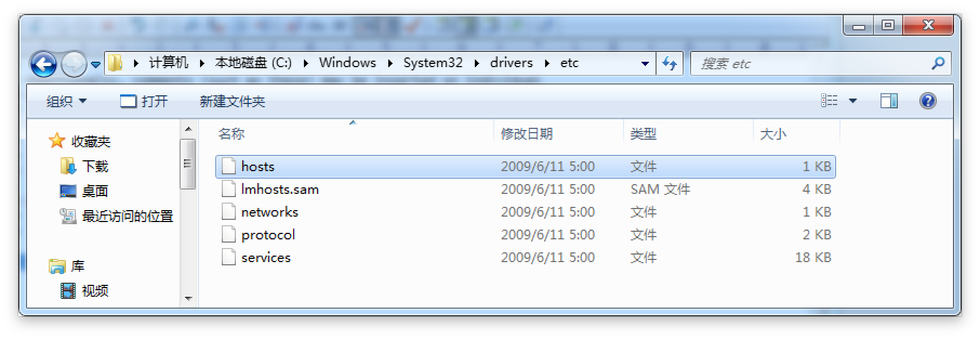Click the 搜索 etc search field
This screenshot has height=339, width=980.
811,64
